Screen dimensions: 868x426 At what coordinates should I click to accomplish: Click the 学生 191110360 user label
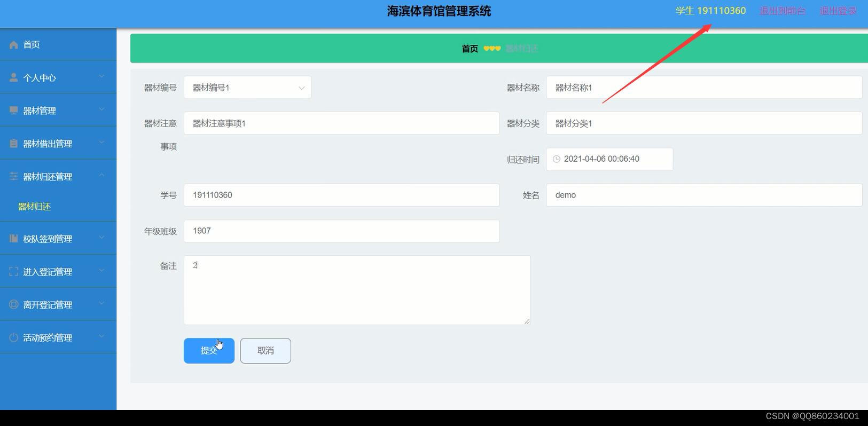710,11
